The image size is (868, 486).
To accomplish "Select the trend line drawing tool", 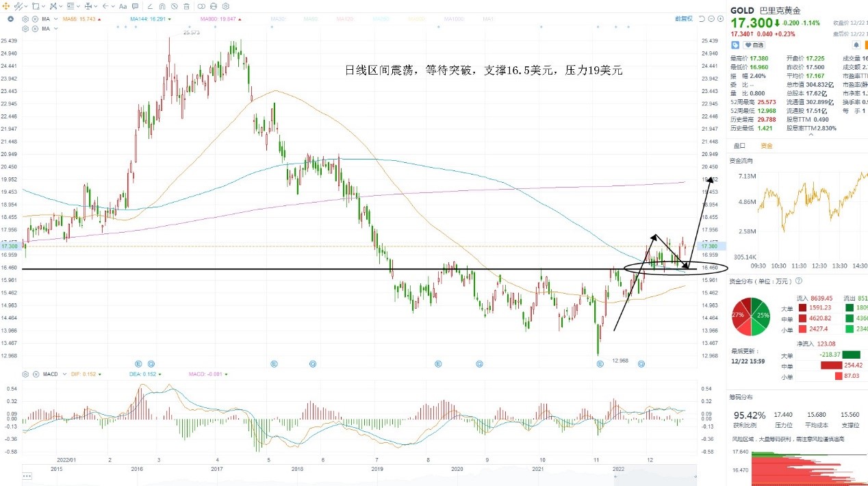I will pos(18,6).
